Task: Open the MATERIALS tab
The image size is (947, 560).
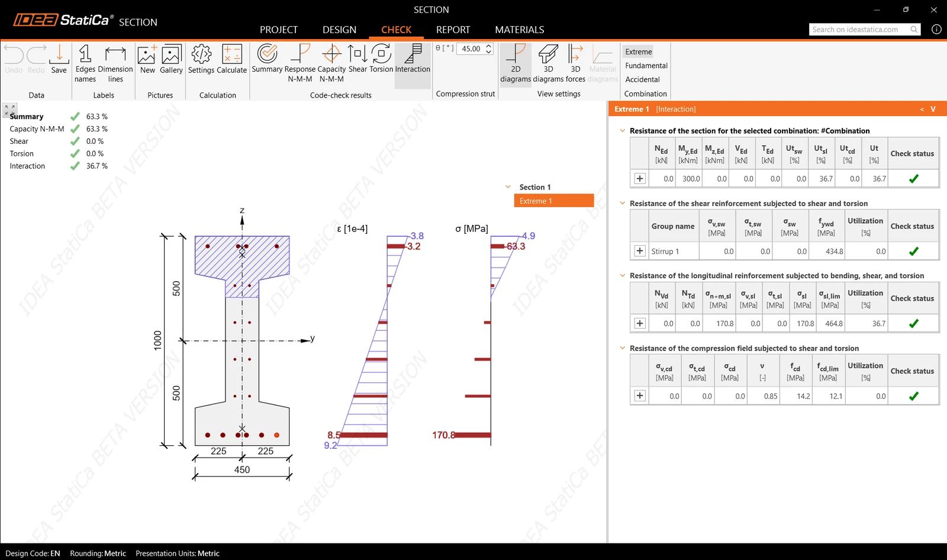Action: pyautogui.click(x=520, y=30)
